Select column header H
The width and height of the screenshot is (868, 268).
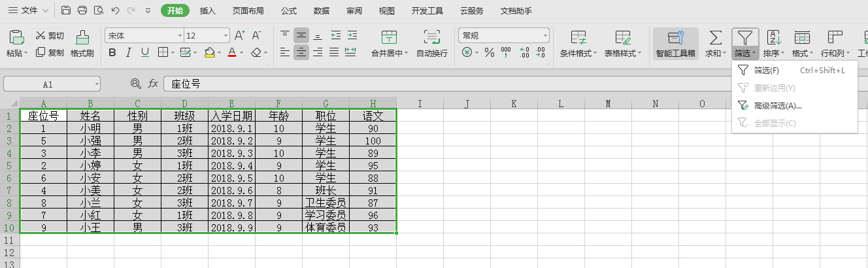pos(373,103)
